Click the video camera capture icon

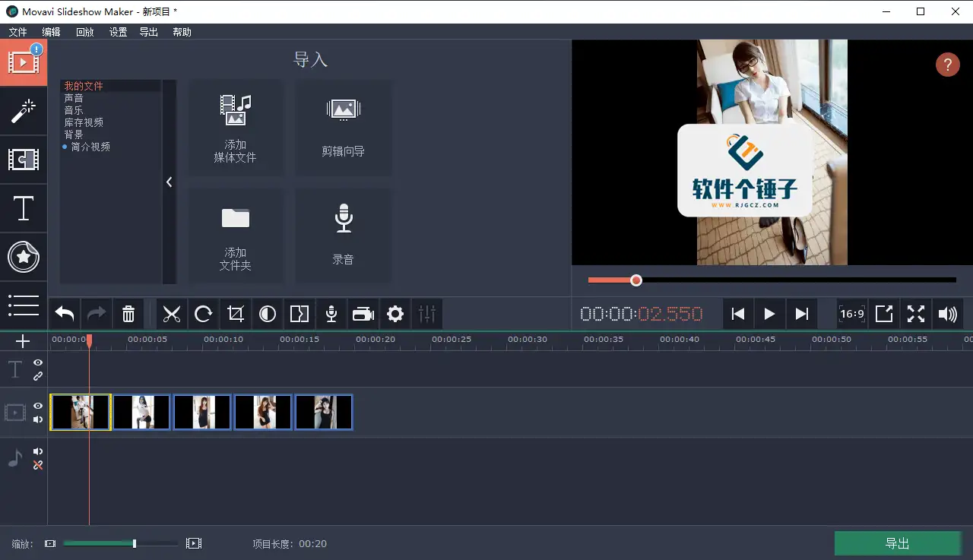[x=363, y=314]
